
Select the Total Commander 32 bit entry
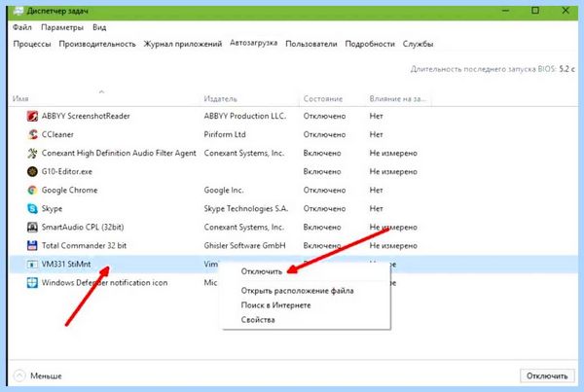[x=84, y=246]
